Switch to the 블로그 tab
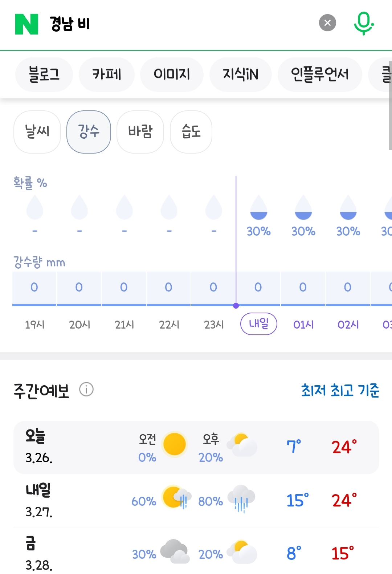392x574 pixels. pyautogui.click(x=44, y=74)
